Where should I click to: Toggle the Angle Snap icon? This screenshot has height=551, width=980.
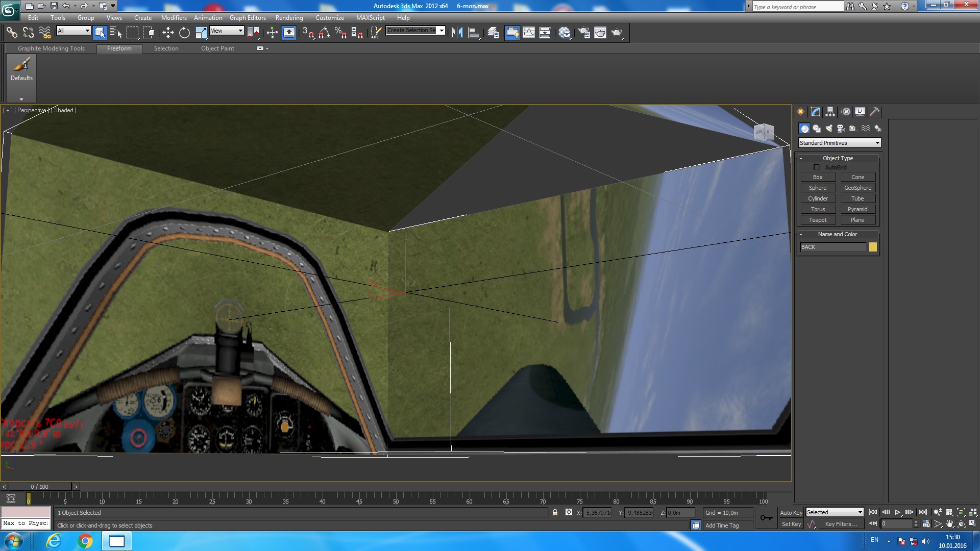[324, 33]
